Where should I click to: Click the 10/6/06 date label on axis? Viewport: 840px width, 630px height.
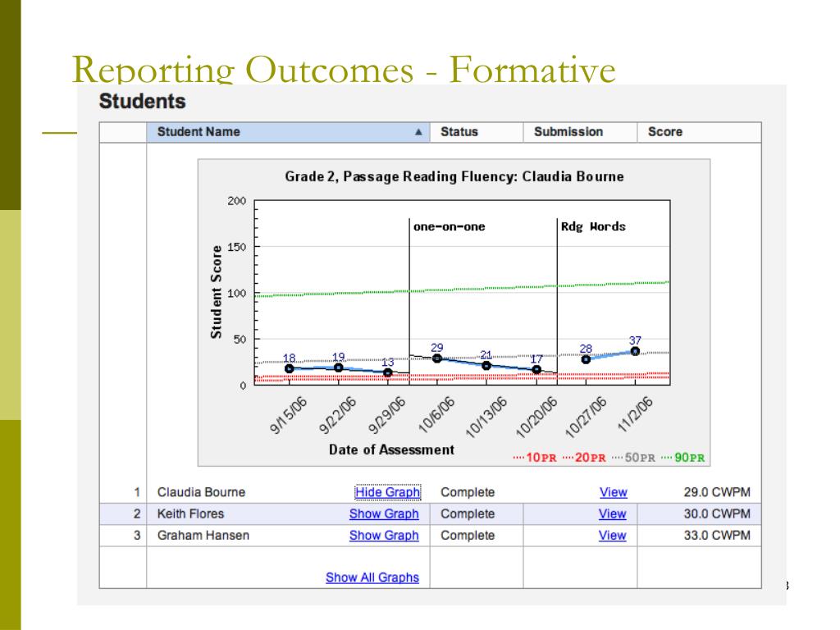point(436,414)
